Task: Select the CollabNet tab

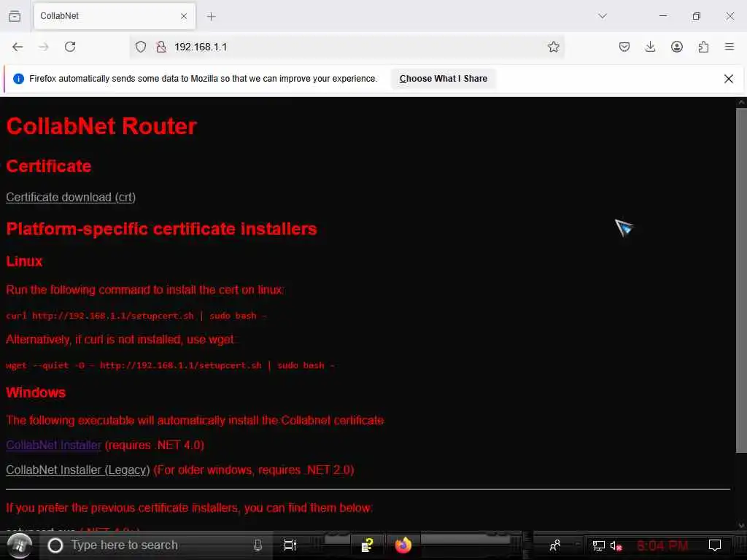Action: click(x=115, y=16)
